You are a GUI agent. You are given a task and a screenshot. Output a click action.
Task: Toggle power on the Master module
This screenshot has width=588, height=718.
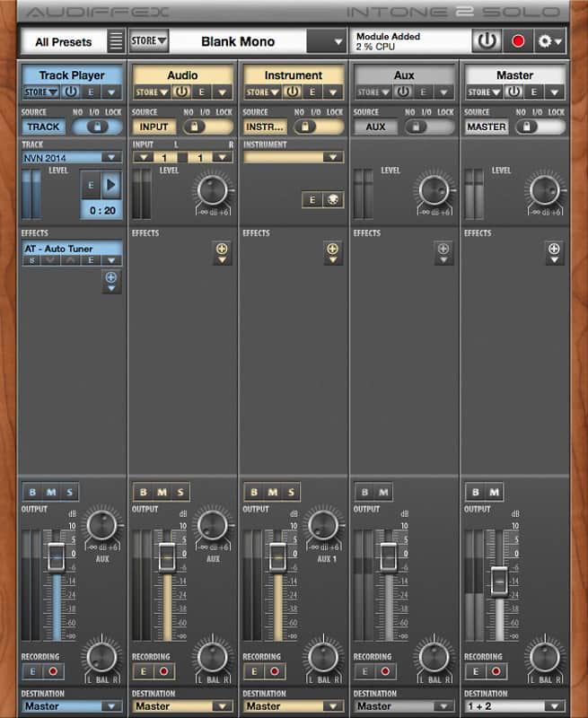coord(514,92)
